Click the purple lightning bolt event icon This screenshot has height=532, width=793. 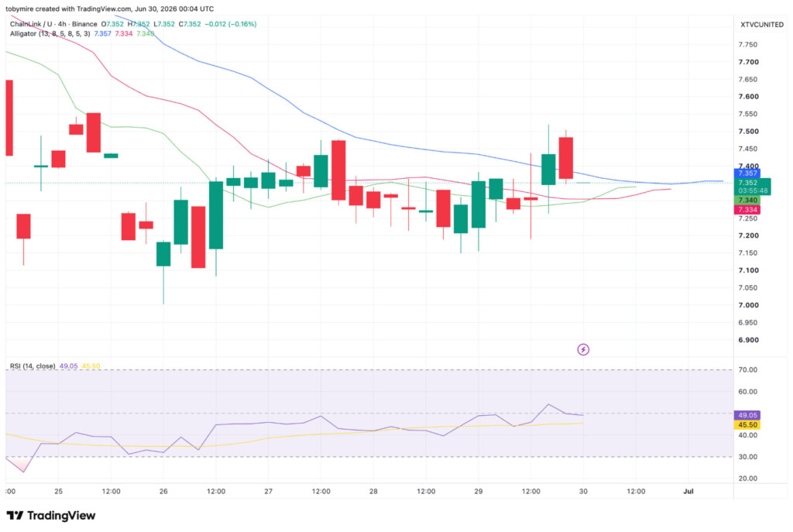[x=583, y=349]
